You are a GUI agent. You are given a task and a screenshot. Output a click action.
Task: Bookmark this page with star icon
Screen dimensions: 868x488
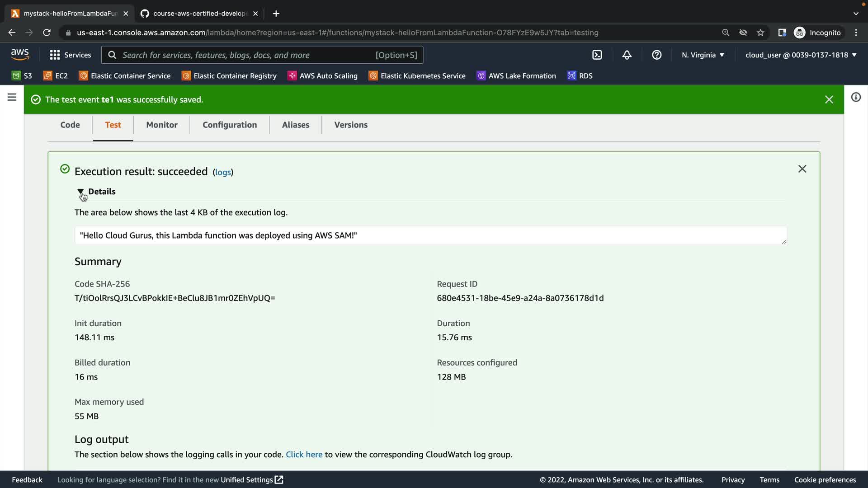click(x=760, y=33)
